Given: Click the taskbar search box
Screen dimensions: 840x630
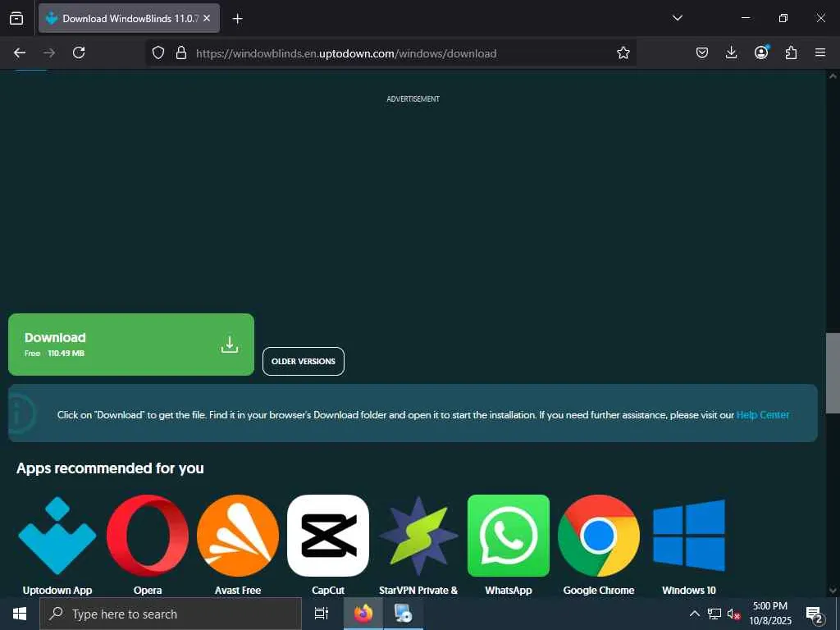Looking at the screenshot, I should [171, 614].
